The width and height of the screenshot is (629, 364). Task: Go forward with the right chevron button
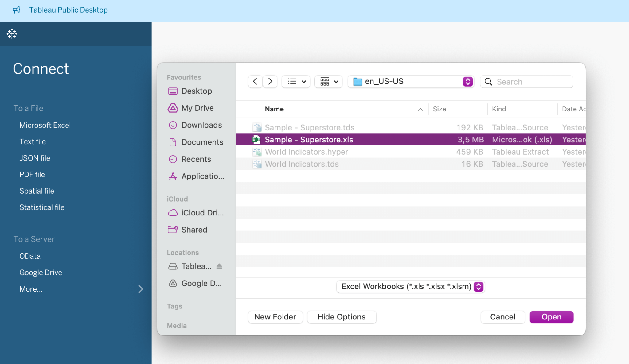coord(270,82)
